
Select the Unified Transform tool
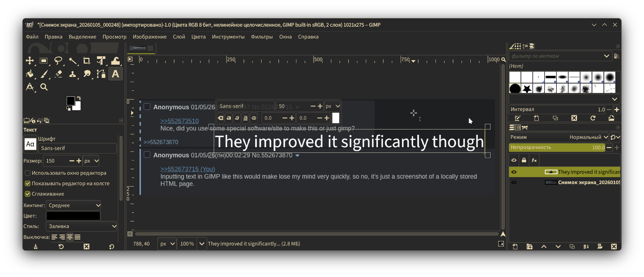101,61
